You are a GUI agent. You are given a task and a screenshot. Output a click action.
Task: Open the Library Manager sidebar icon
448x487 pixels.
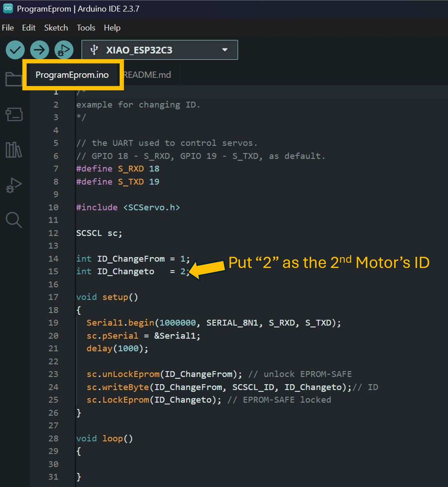click(x=14, y=150)
